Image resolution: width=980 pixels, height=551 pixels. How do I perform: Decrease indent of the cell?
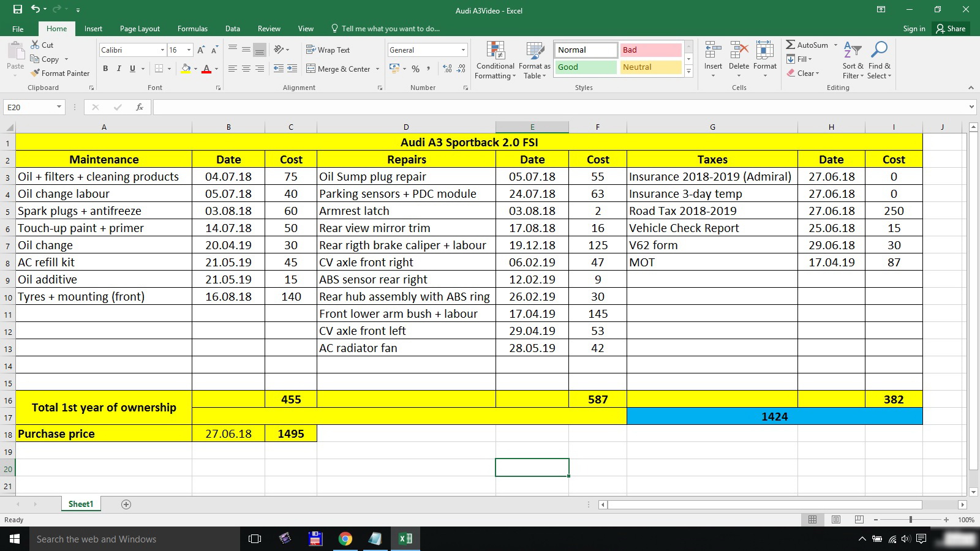pos(278,69)
